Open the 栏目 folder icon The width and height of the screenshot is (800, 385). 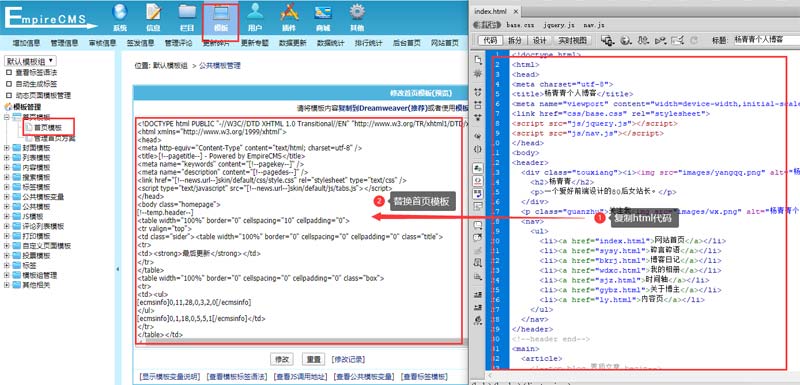coord(187,17)
